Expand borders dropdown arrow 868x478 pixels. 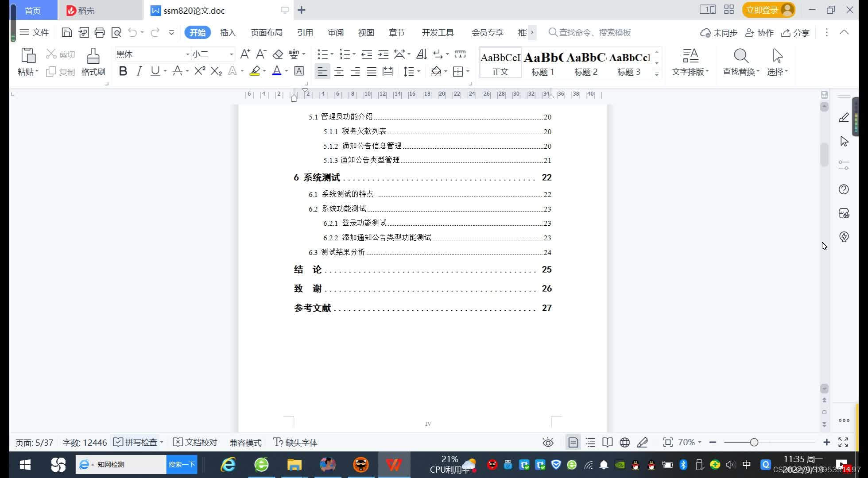coord(468,71)
